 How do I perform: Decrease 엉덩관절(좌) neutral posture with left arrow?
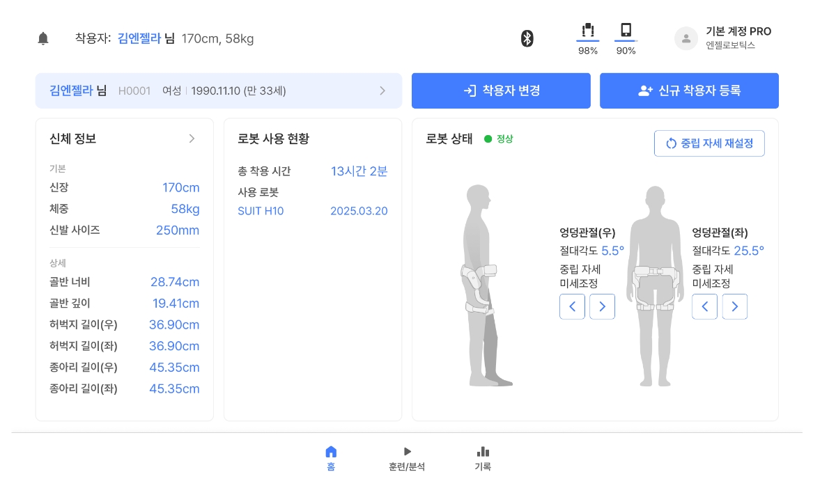pos(704,306)
